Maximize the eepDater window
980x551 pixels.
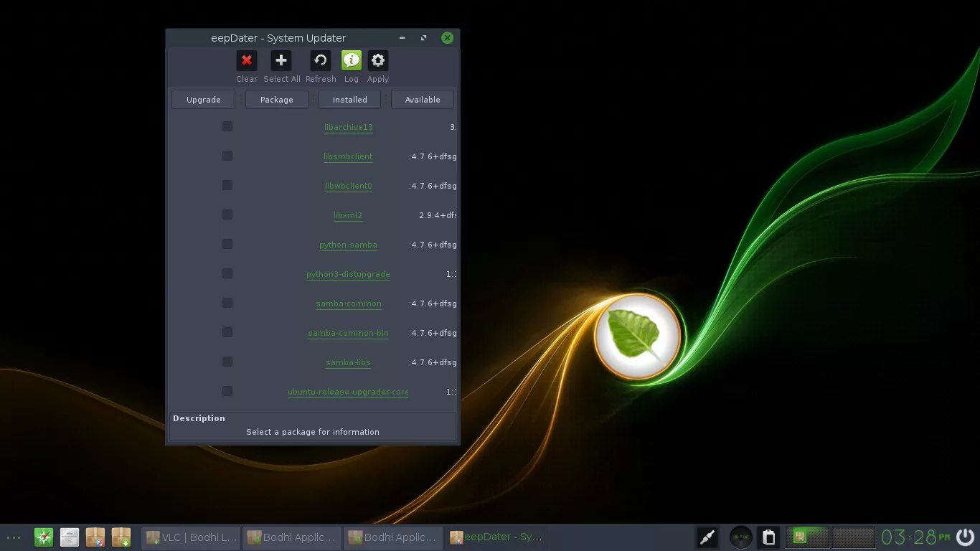point(423,38)
